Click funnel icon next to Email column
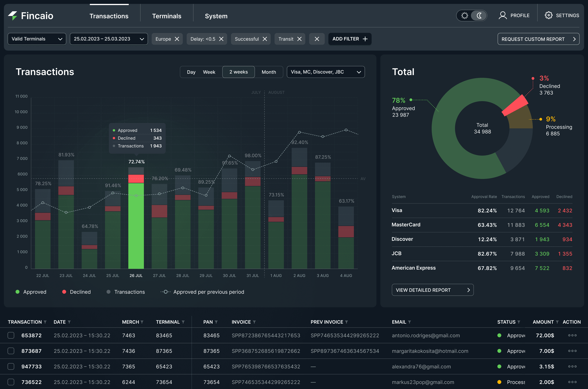Screen dimensions: 588x389 [409, 322]
